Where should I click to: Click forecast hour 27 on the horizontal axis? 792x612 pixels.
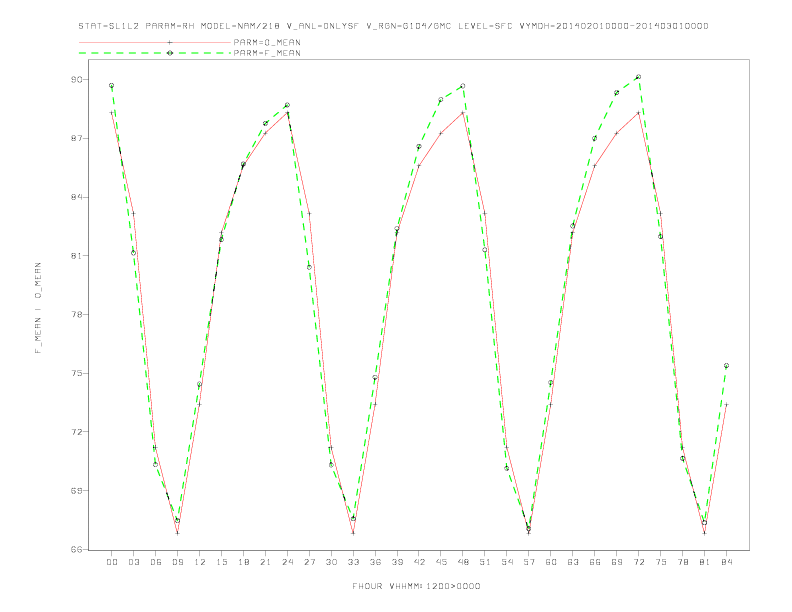pyautogui.click(x=309, y=562)
